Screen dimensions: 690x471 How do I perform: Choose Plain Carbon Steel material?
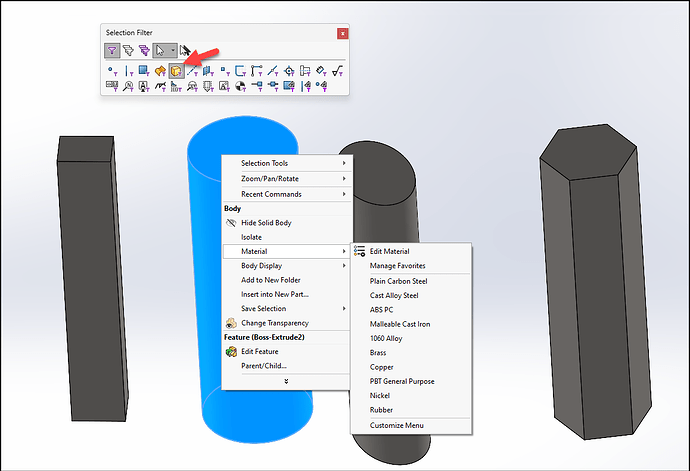coord(398,281)
